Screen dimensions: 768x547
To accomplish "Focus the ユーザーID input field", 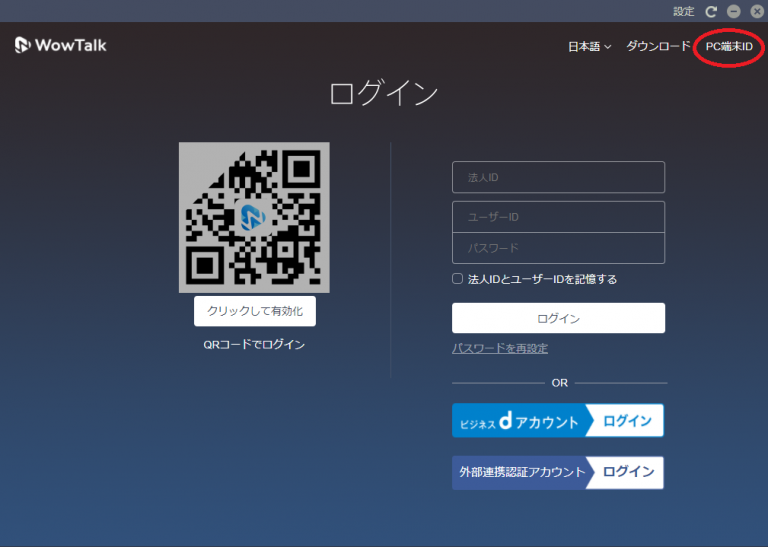I will 558,217.
